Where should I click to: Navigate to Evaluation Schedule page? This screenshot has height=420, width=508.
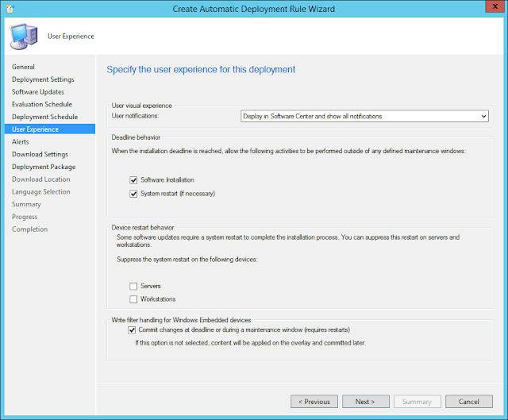42,104
